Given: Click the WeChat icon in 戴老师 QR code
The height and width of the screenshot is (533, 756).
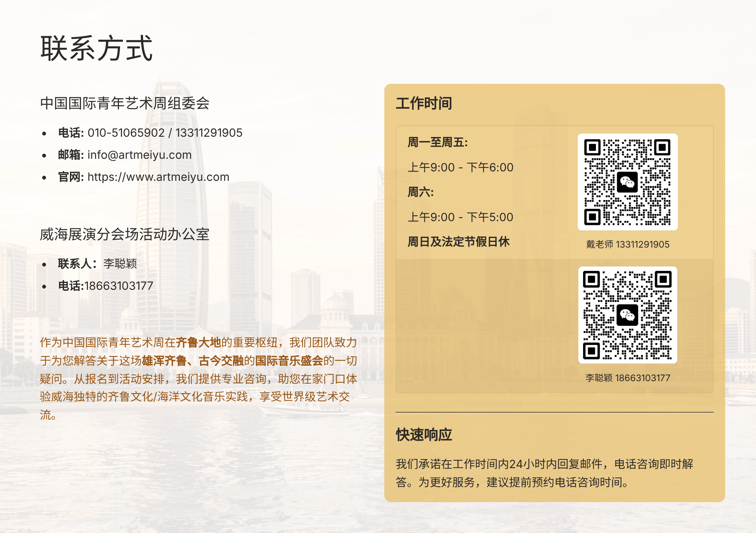Looking at the screenshot, I should 627,182.
